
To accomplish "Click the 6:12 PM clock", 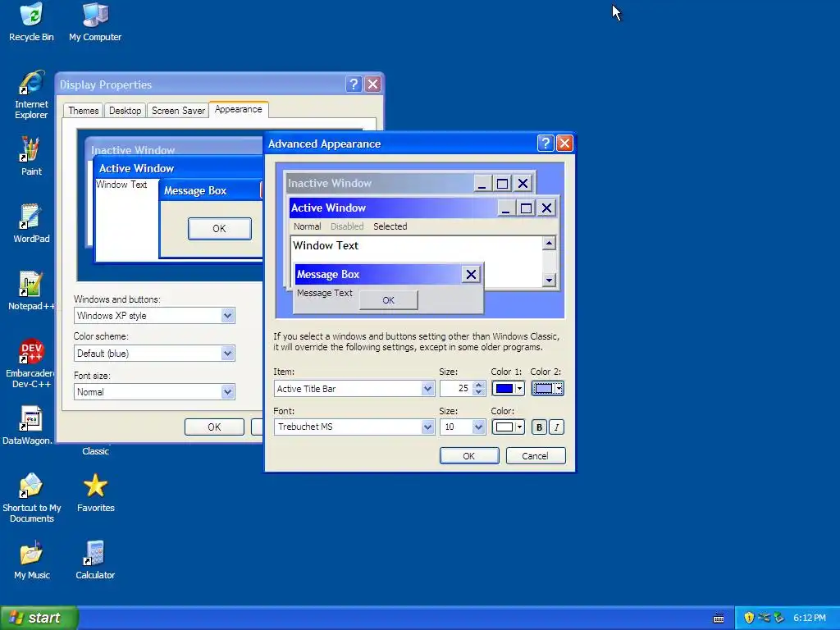I will point(810,618).
